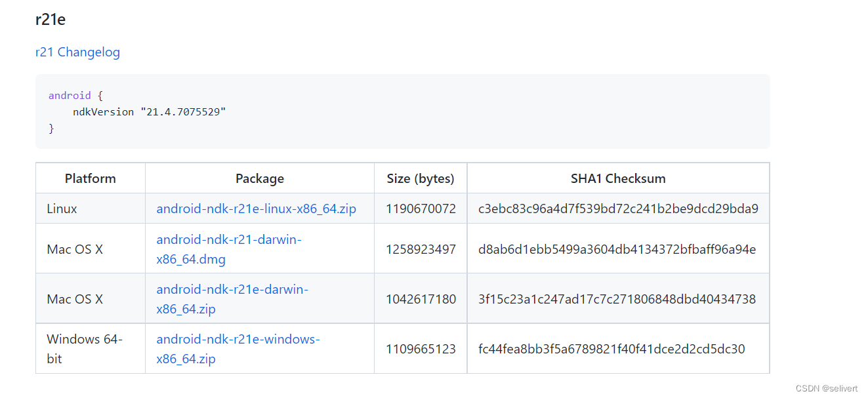The width and height of the screenshot is (868, 398).
Task: Select the ndkVersion code snippet
Action: 149,111
